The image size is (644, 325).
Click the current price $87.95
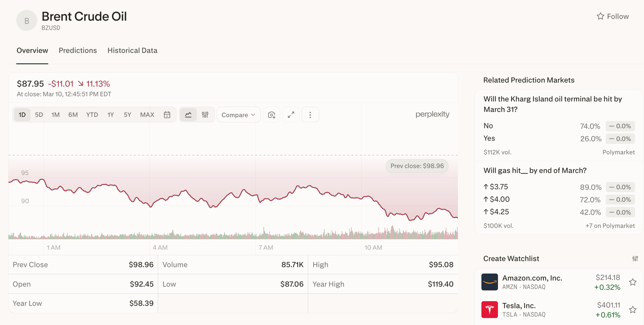click(x=30, y=84)
